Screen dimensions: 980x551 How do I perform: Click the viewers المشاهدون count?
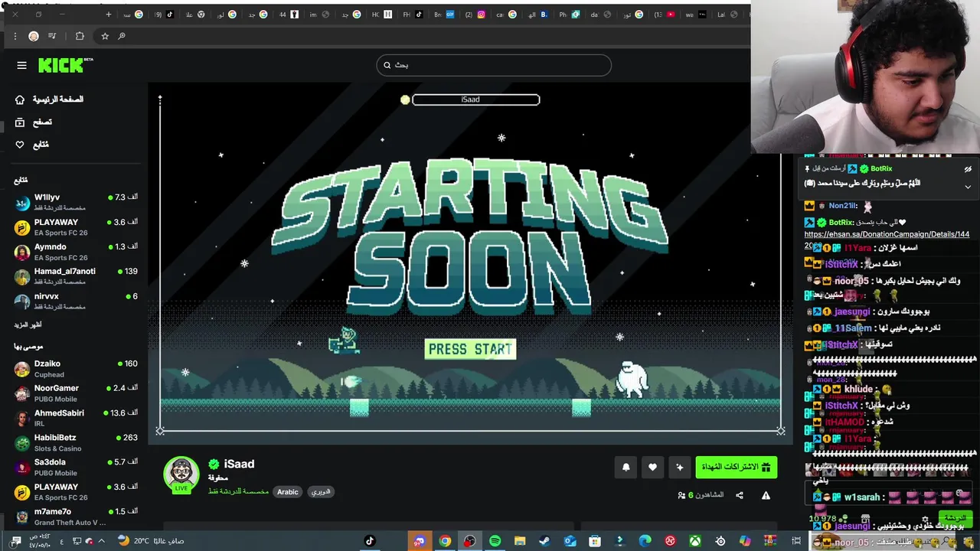[701, 495]
